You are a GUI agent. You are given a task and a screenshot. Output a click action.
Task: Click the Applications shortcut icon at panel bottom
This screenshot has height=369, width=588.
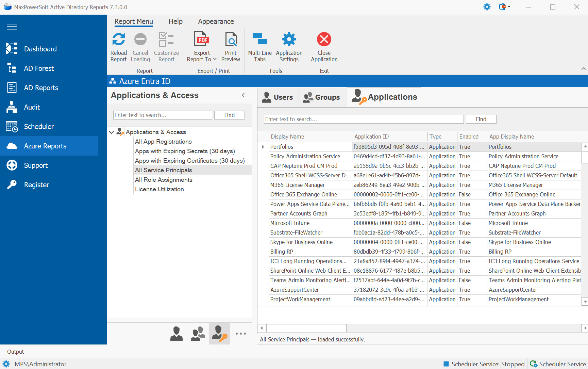click(x=219, y=333)
